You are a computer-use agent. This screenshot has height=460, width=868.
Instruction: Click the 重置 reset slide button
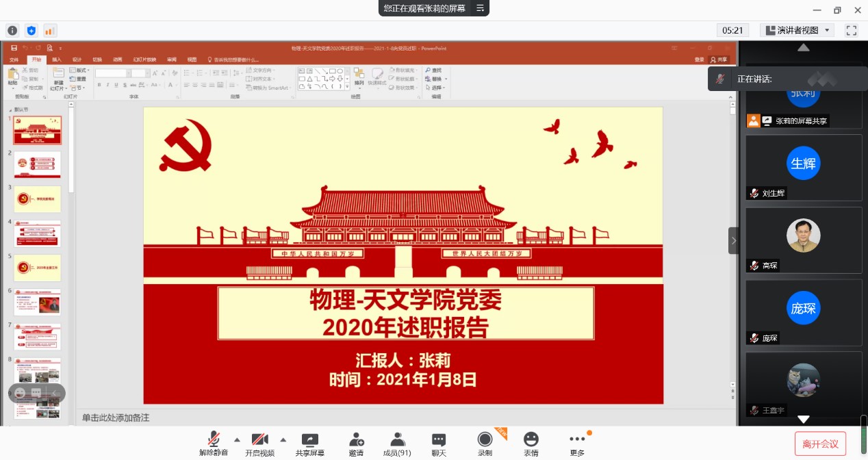click(77, 79)
